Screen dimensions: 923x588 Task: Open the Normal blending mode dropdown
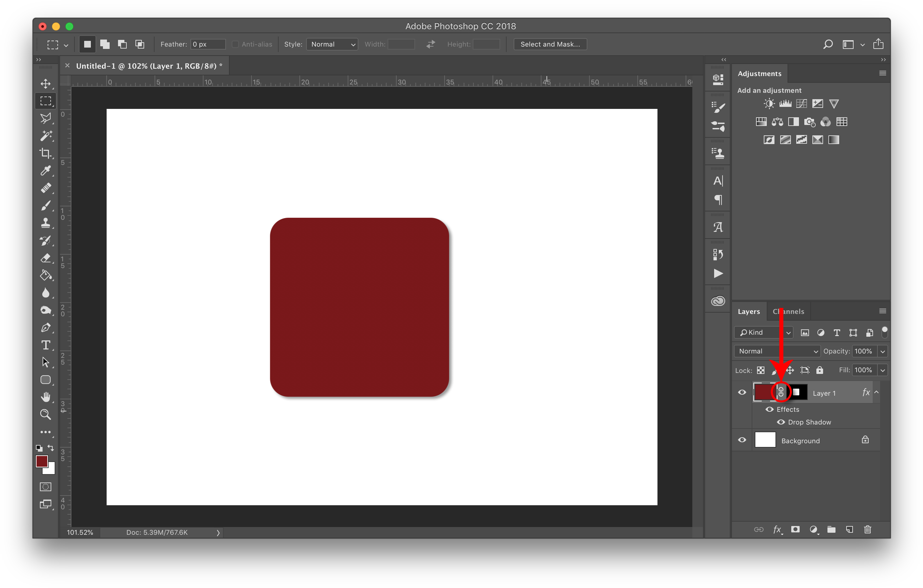(x=777, y=351)
